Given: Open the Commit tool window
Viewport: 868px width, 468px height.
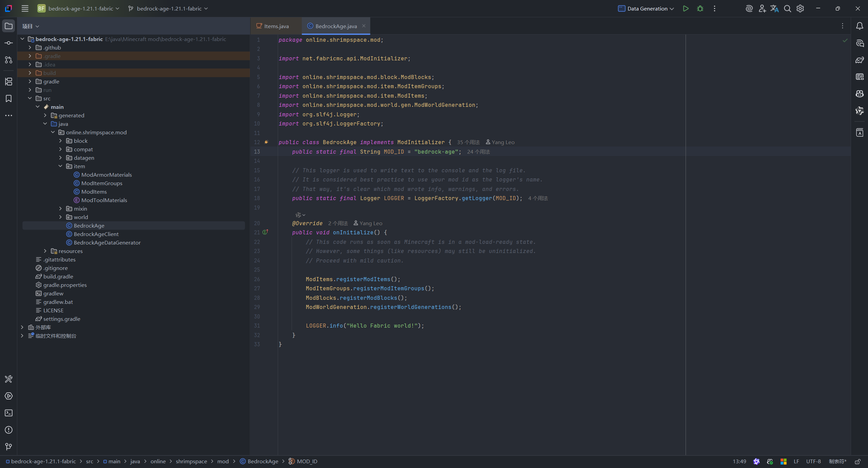Looking at the screenshot, I should tap(8, 43).
